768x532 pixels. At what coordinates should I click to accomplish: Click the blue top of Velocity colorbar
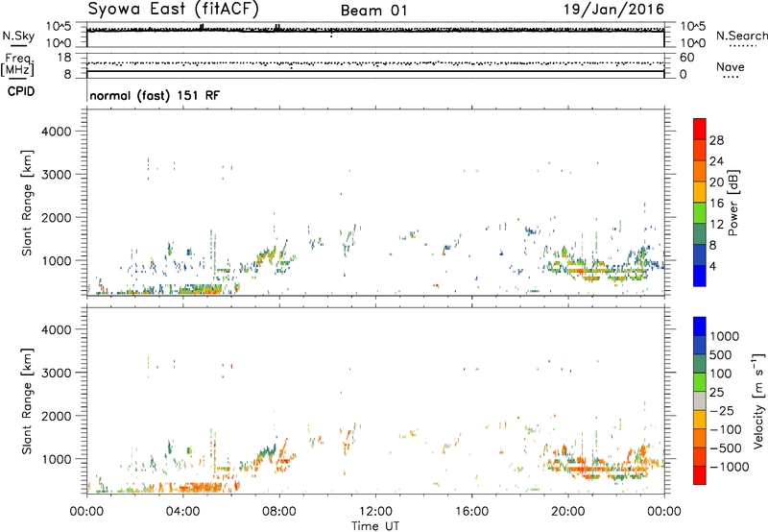point(700,326)
